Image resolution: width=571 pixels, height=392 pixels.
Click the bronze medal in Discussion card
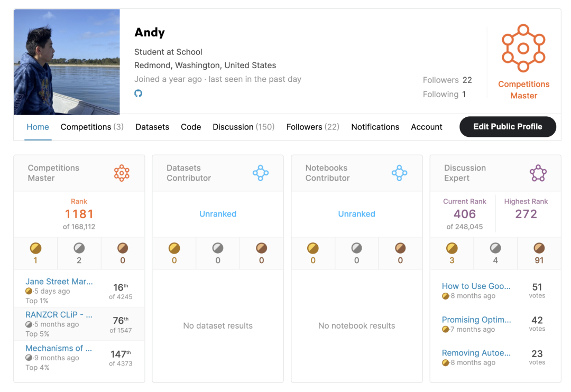(x=539, y=248)
